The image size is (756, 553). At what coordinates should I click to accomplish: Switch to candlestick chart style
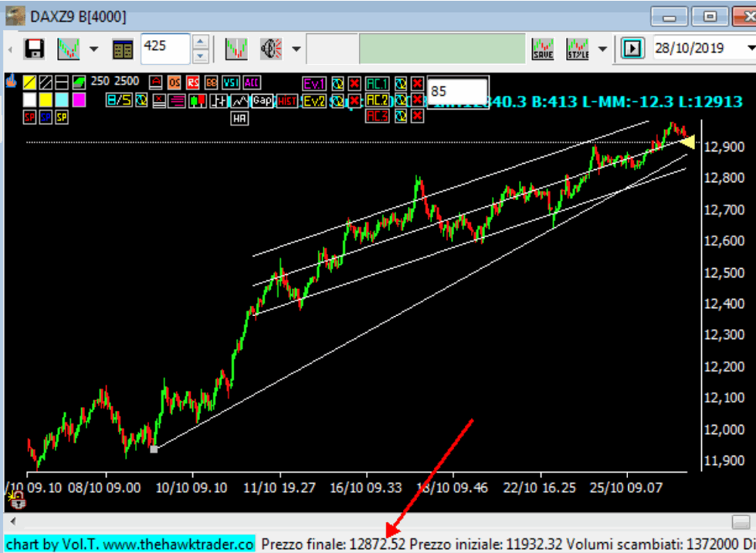tap(198, 100)
